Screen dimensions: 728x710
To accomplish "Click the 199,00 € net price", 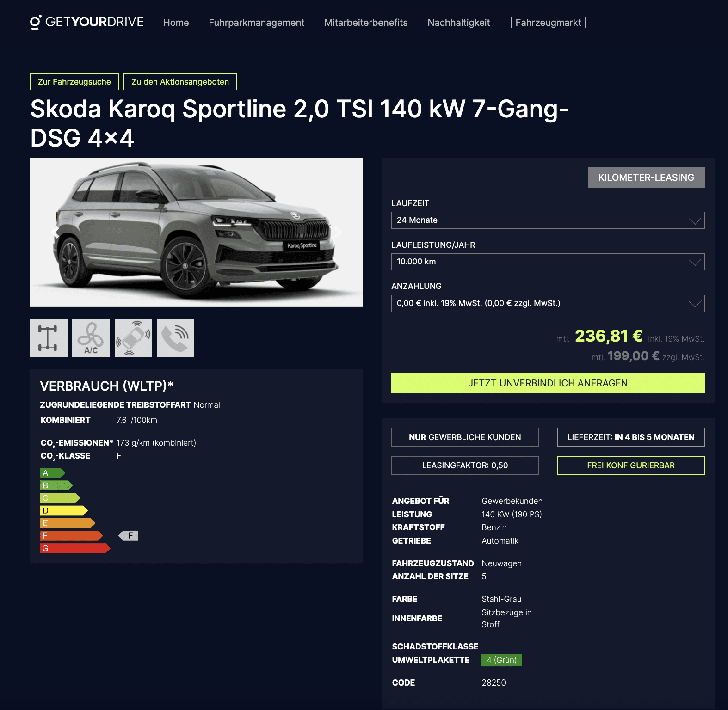I will click(x=633, y=356).
